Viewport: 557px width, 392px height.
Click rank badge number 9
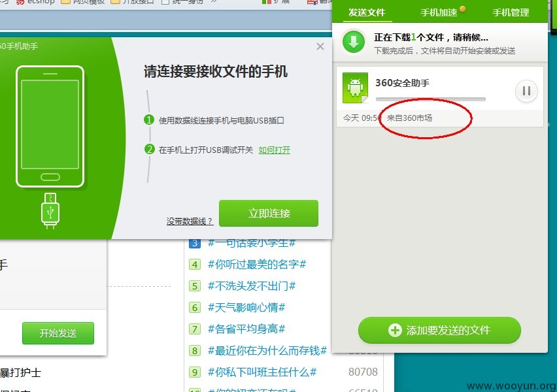[x=195, y=372]
